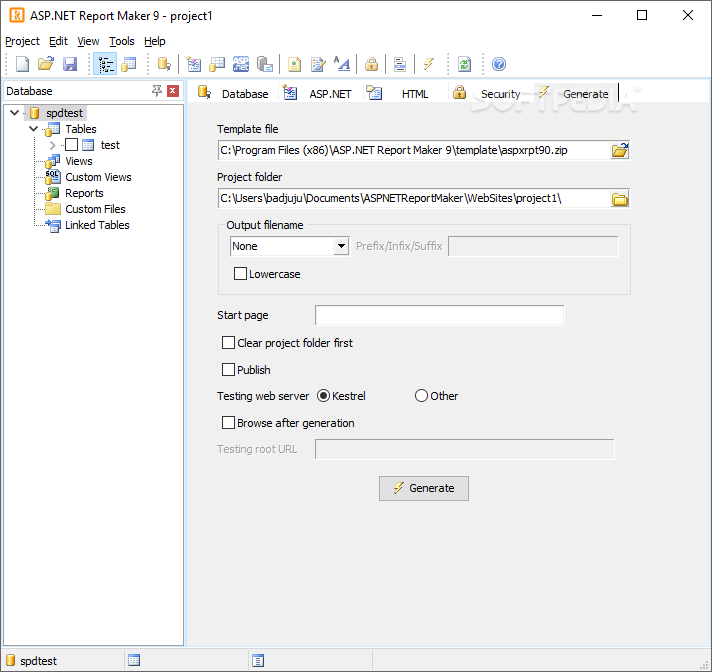Enable the Lowercase checkbox
Screen dimensions: 712x672
coord(240,274)
